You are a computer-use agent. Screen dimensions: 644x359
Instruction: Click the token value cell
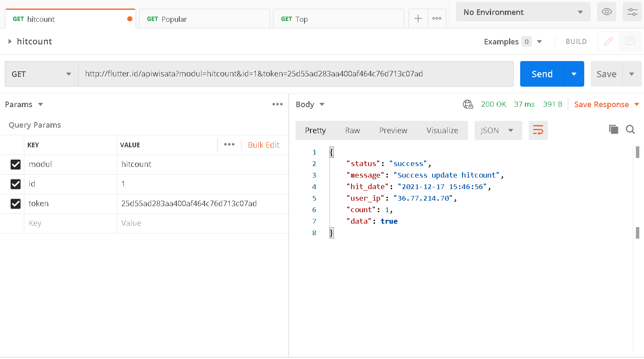(202, 204)
